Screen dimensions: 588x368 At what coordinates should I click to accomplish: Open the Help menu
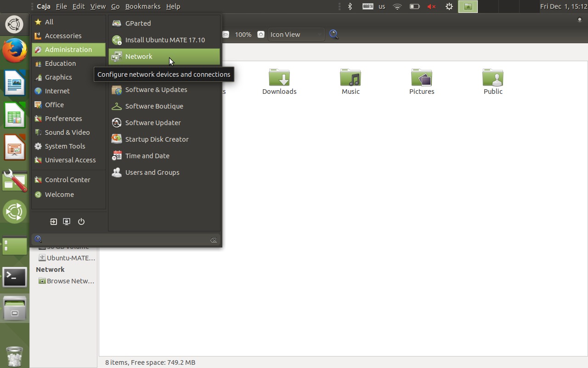[x=173, y=6]
